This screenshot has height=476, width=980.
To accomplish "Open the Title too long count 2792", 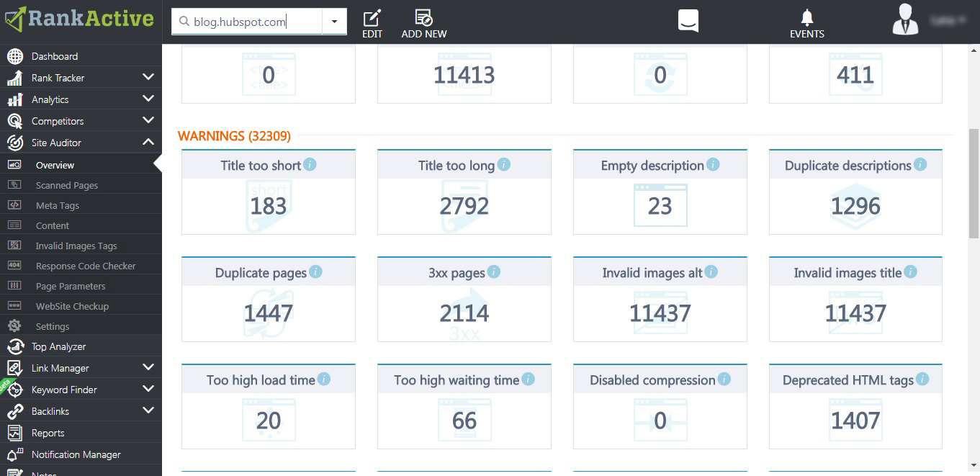I will click(464, 207).
